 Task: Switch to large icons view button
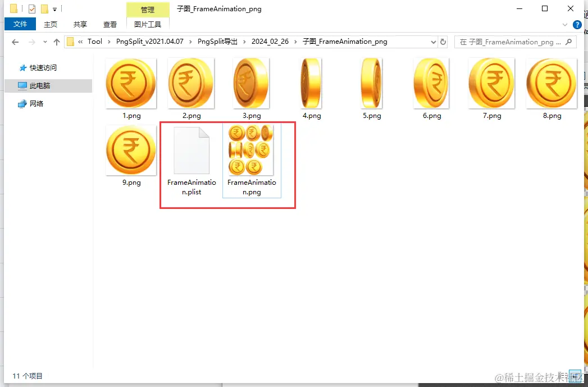click(575, 376)
